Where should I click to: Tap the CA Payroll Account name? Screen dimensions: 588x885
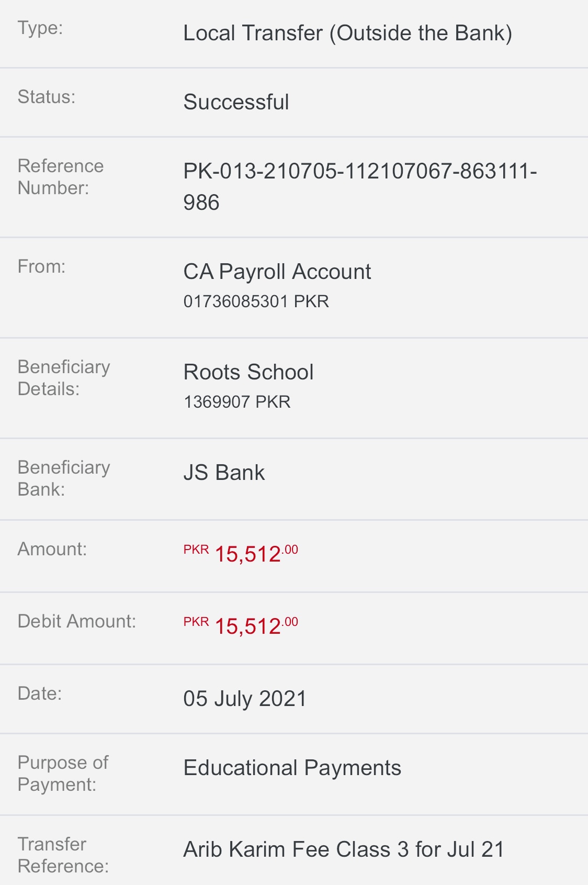[x=277, y=272]
